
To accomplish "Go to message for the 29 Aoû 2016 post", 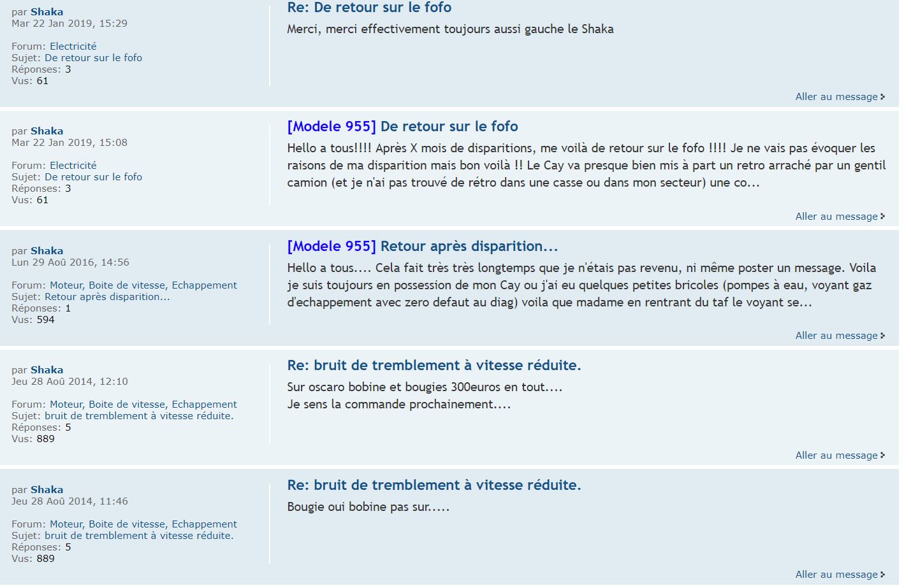I will tap(840, 336).
